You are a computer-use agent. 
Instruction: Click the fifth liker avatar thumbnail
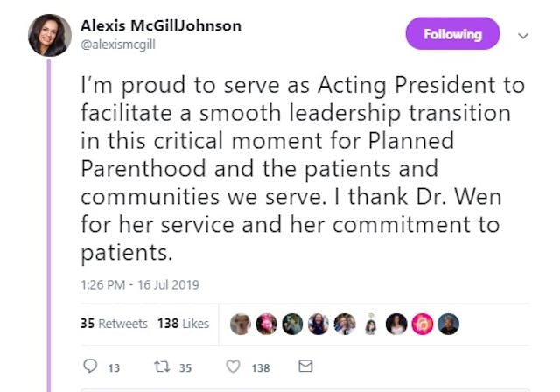click(x=344, y=324)
